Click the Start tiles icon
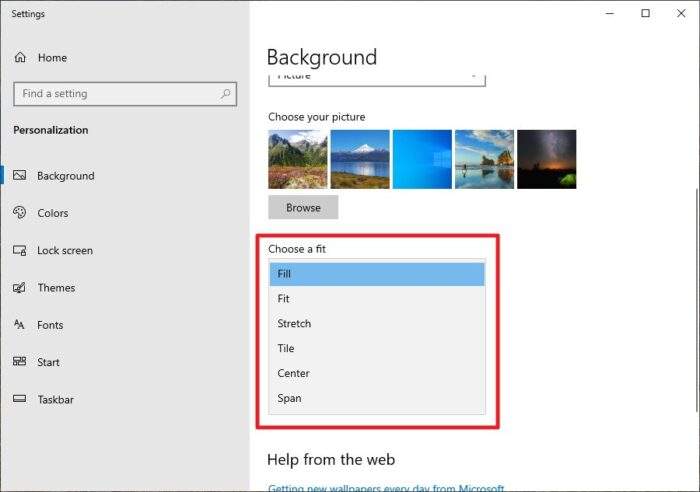Screen dimensions: 700x492 [x=20, y=361]
